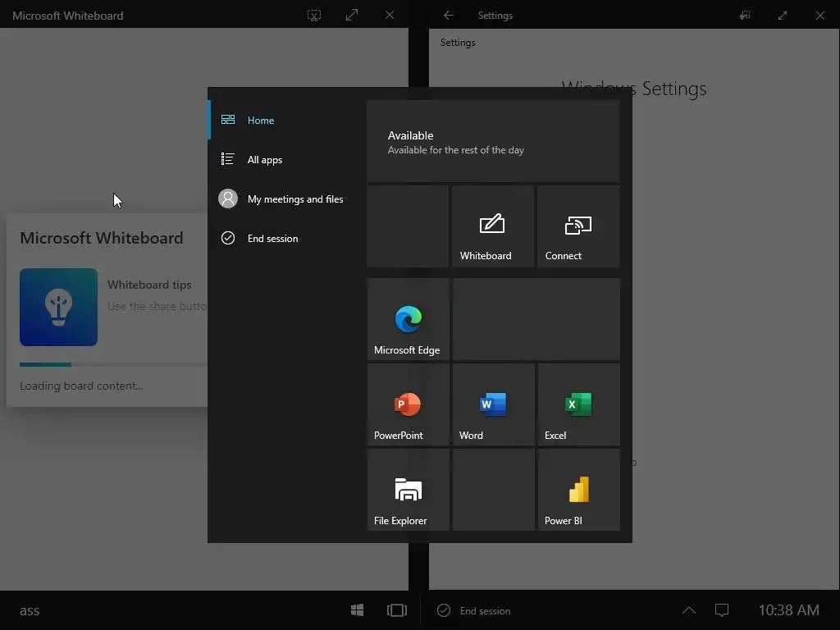Viewport: 840px width, 630px height.
Task: Open All apps list
Action: pos(286,160)
